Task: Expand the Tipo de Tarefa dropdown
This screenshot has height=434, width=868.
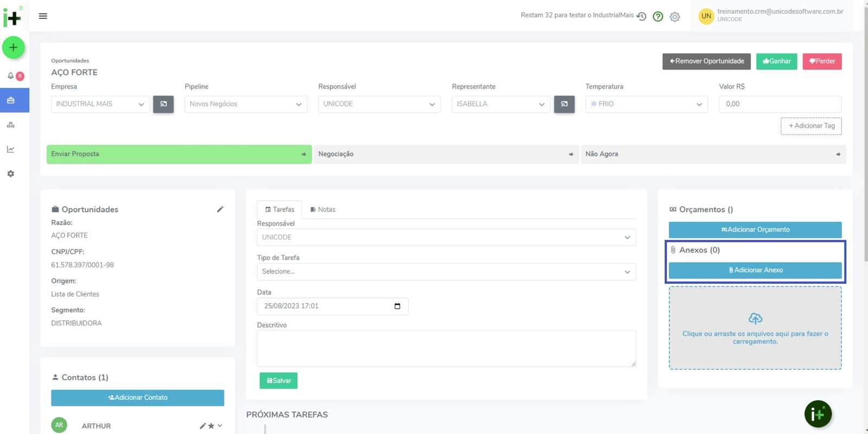Action: click(x=446, y=272)
